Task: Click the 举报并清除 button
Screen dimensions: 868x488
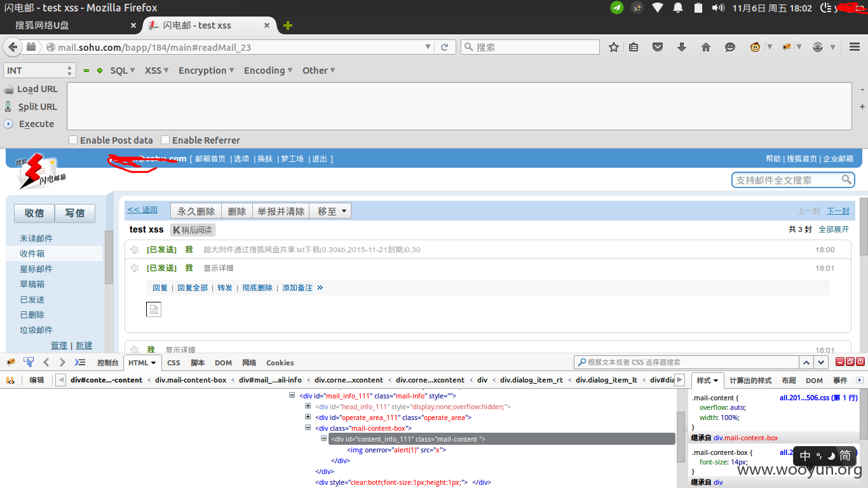Action: (x=281, y=211)
